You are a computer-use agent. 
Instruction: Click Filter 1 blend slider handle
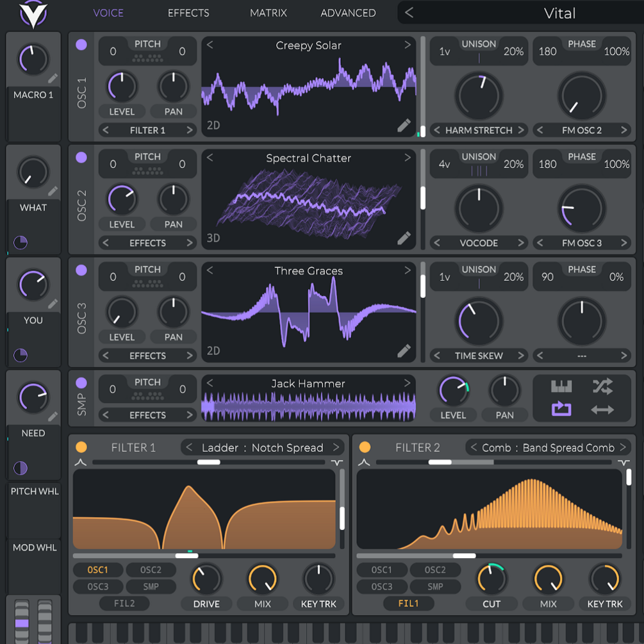(209, 463)
